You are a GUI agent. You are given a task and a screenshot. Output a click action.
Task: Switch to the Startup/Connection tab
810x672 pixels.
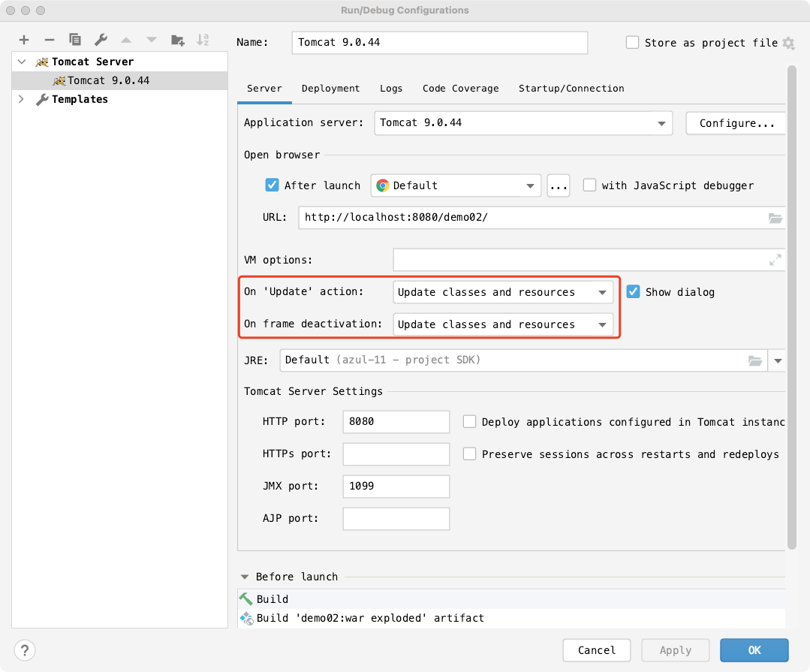(571, 89)
